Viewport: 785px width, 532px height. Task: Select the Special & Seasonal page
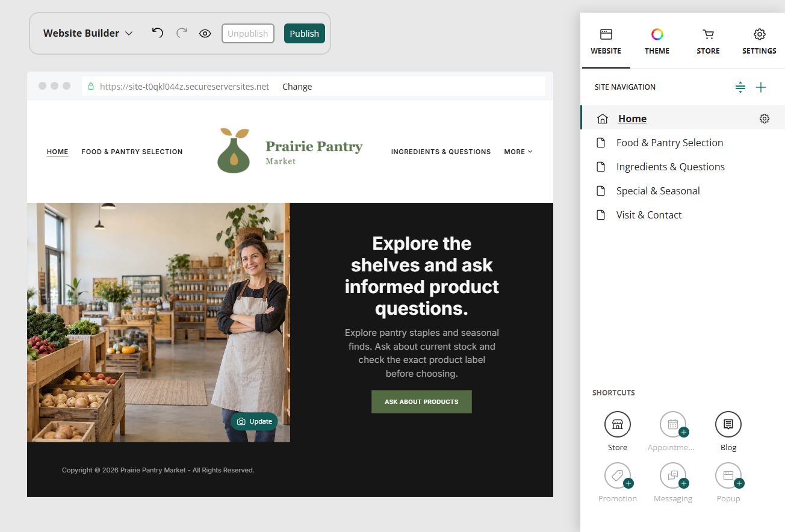[x=683, y=191]
